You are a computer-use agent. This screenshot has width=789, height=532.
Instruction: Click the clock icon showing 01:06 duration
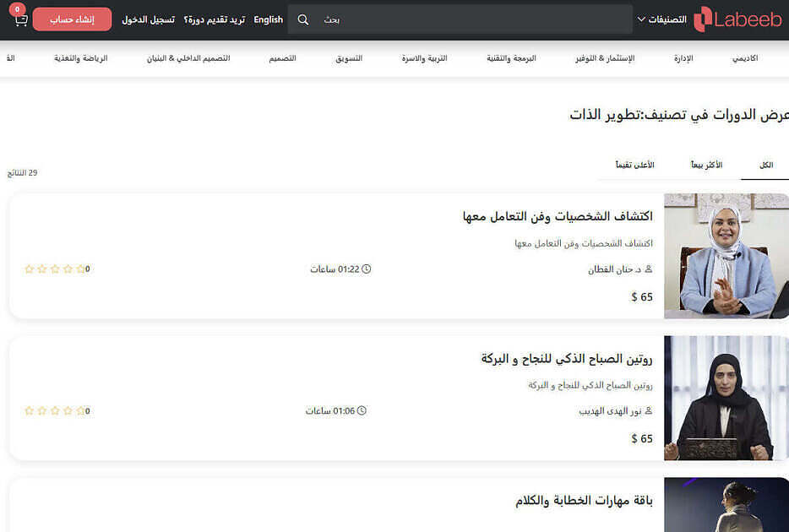[x=362, y=411]
